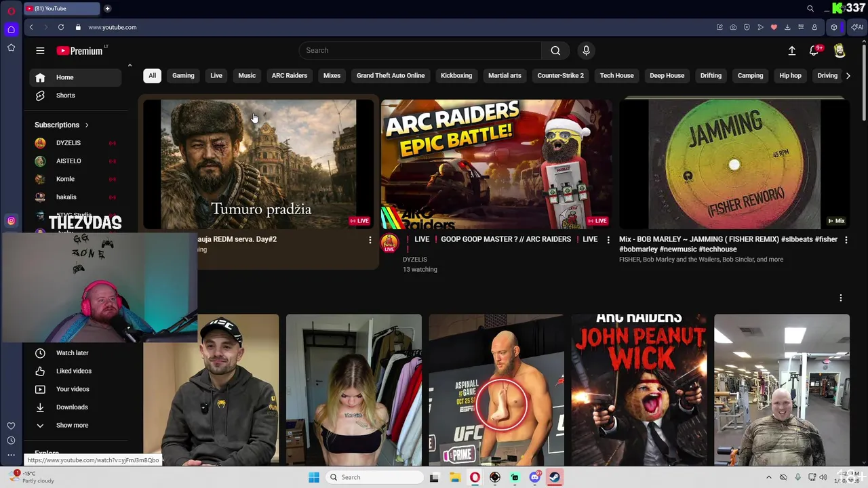Image resolution: width=868 pixels, height=488 pixels.
Task: Open Opera sidebar bookmarks star
Action: (x=11, y=47)
